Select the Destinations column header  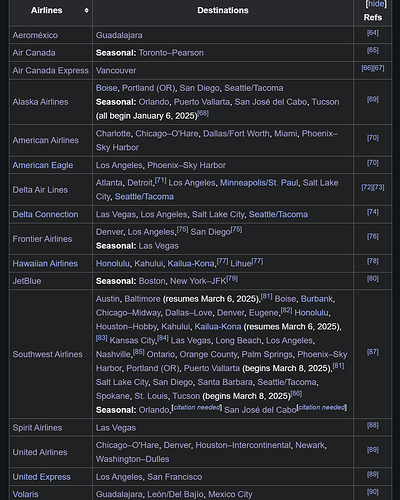coord(223,10)
